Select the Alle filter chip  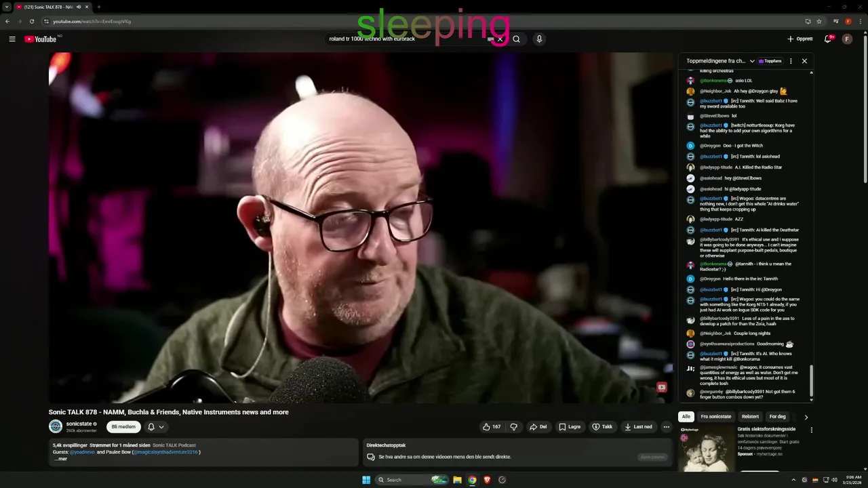686,417
